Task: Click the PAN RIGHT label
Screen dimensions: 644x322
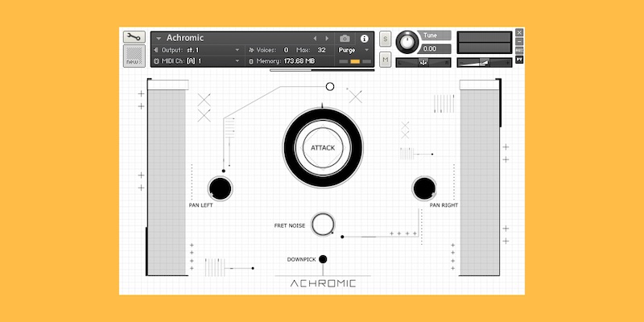Action: point(444,205)
